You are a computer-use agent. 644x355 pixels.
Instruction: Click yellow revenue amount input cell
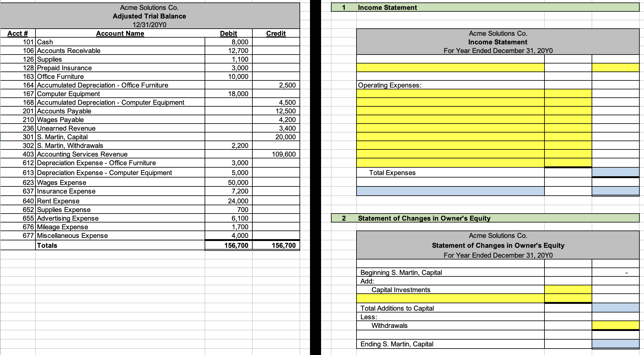click(615, 67)
